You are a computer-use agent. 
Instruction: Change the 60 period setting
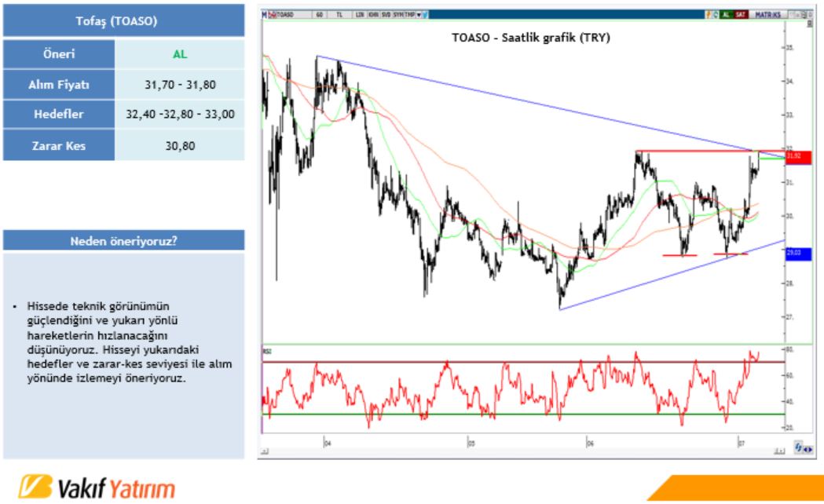point(320,15)
